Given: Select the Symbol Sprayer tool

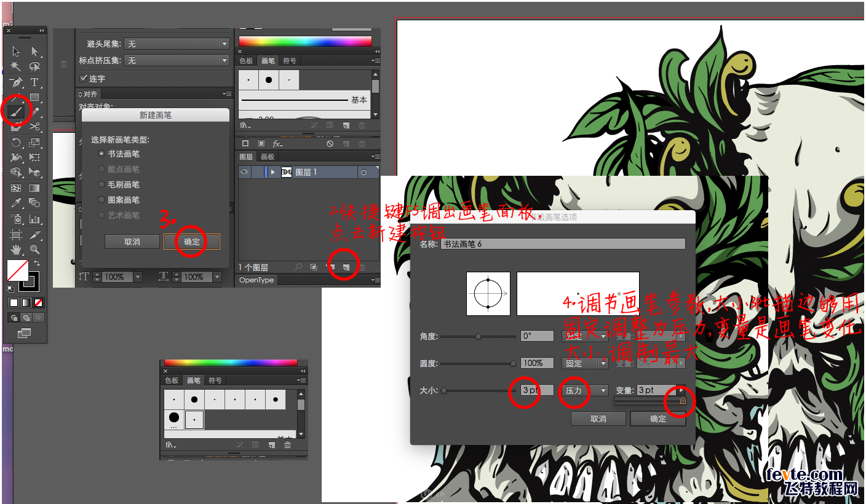Looking at the screenshot, I should pos(16,219).
